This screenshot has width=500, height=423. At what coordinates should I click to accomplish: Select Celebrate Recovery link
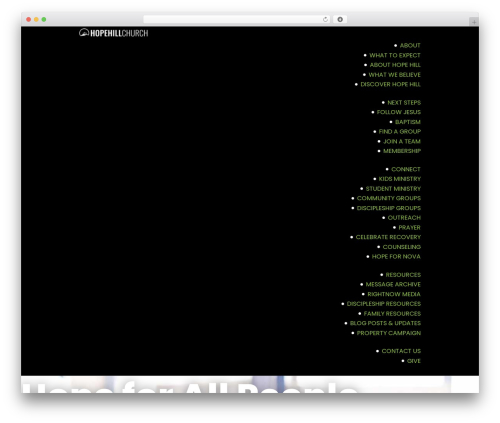[x=388, y=237]
